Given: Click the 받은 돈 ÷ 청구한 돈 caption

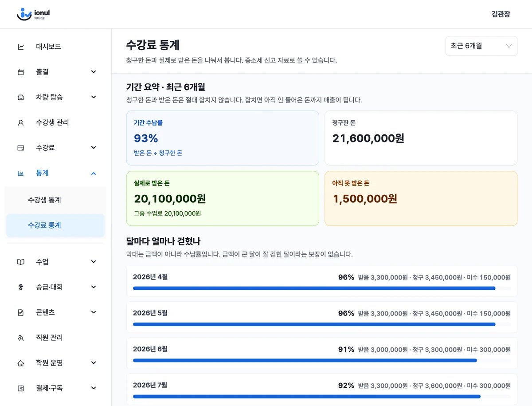Looking at the screenshot, I should pos(158,153).
